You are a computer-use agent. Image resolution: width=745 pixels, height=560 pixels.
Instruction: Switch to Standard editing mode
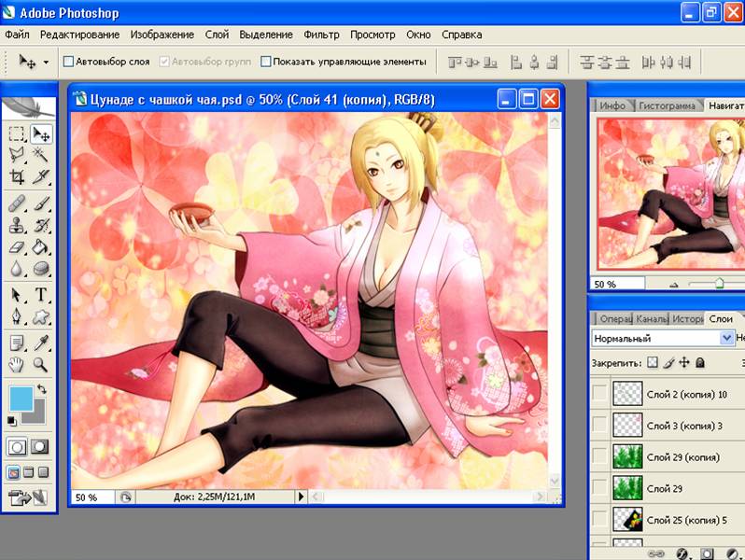tap(17, 446)
